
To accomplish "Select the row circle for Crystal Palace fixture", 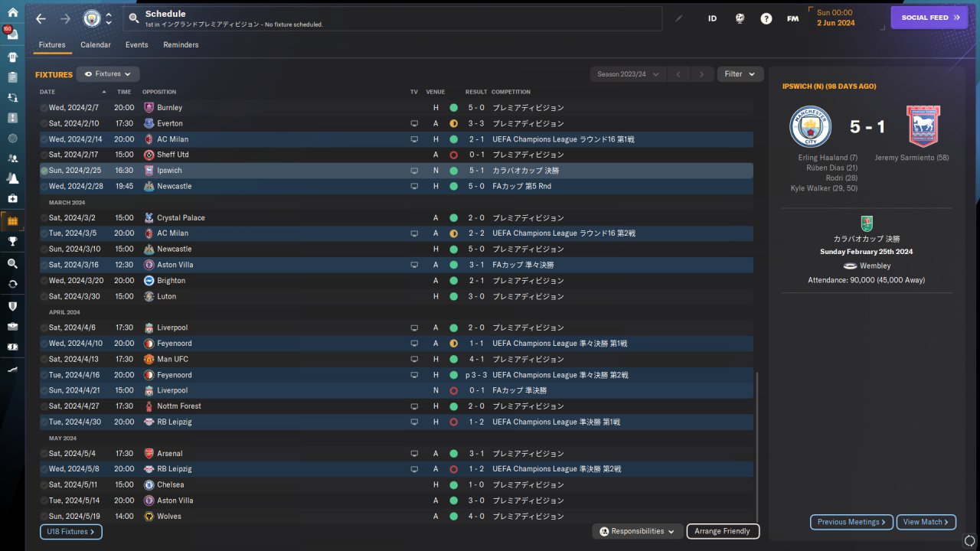I will click(44, 218).
